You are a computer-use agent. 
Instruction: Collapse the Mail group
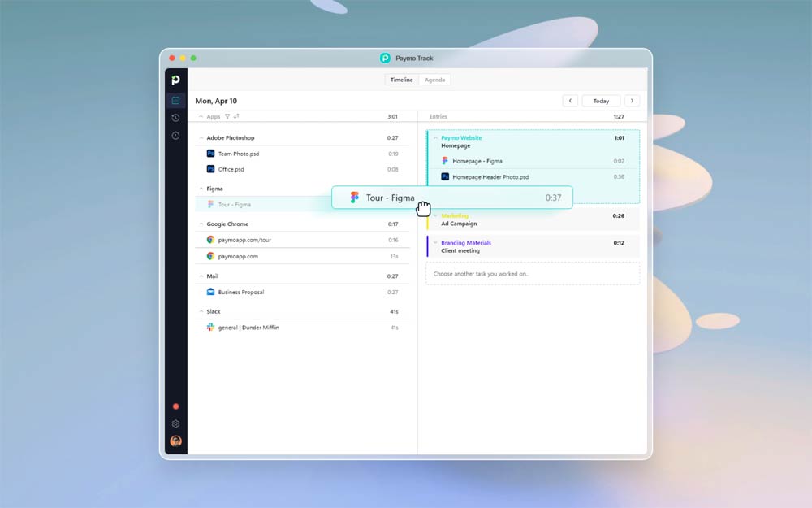tap(201, 276)
